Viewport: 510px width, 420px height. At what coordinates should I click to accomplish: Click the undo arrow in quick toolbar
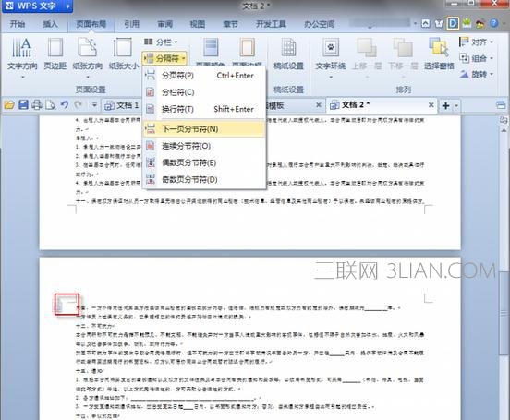click(65, 105)
